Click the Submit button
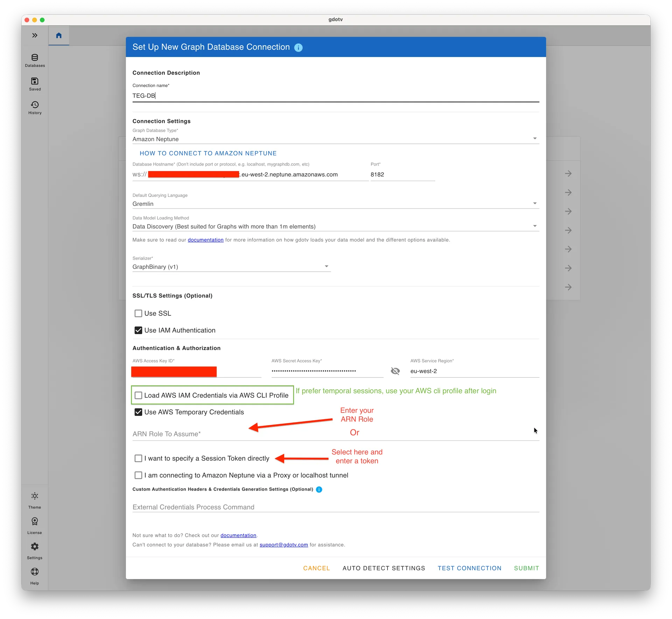The width and height of the screenshot is (672, 619). click(x=526, y=568)
